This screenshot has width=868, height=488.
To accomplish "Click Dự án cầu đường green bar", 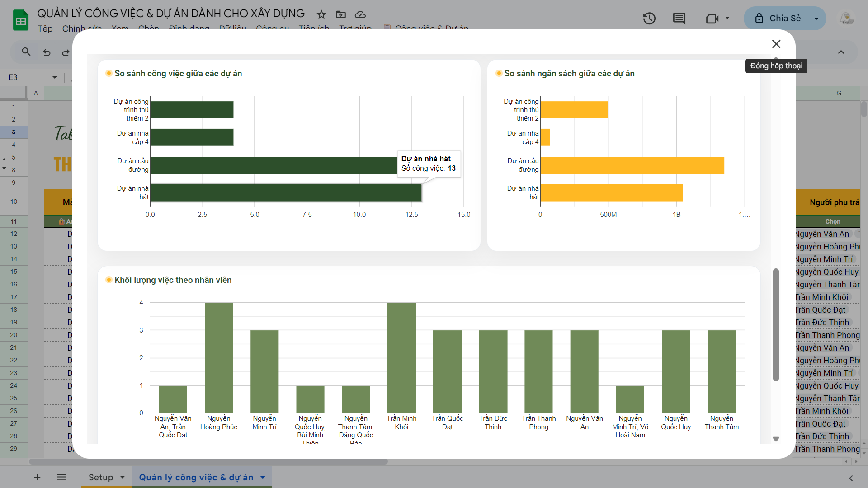I will tap(271, 165).
